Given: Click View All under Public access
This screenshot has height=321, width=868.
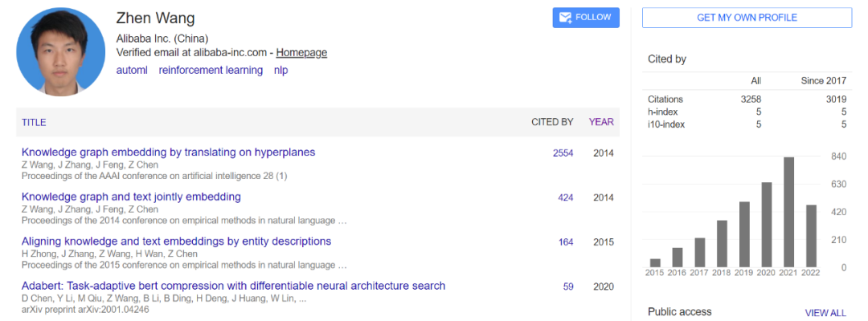Looking at the screenshot, I should click(825, 313).
